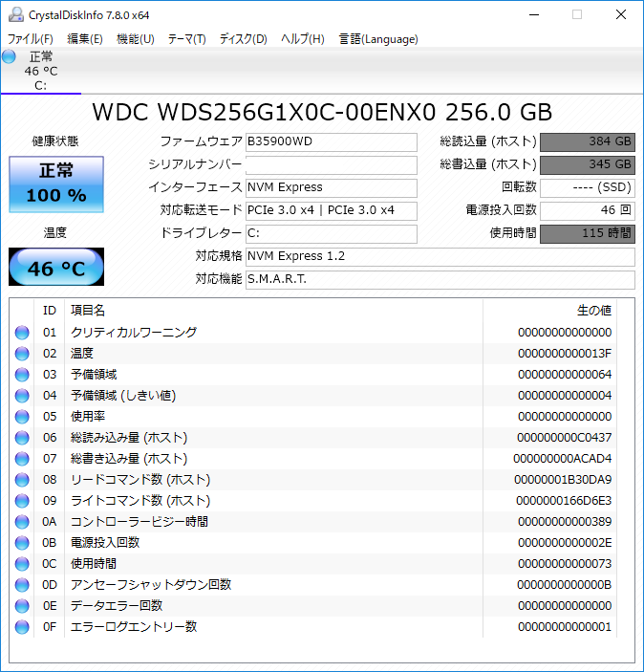Screen dimensions: 644x672
Task: Click raw value 0000000000073
Action: pyautogui.click(x=565, y=564)
